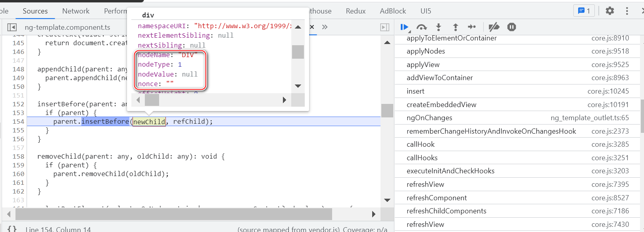Click popup horizontal scroll right arrow
The image size is (644, 232).
[x=284, y=100]
